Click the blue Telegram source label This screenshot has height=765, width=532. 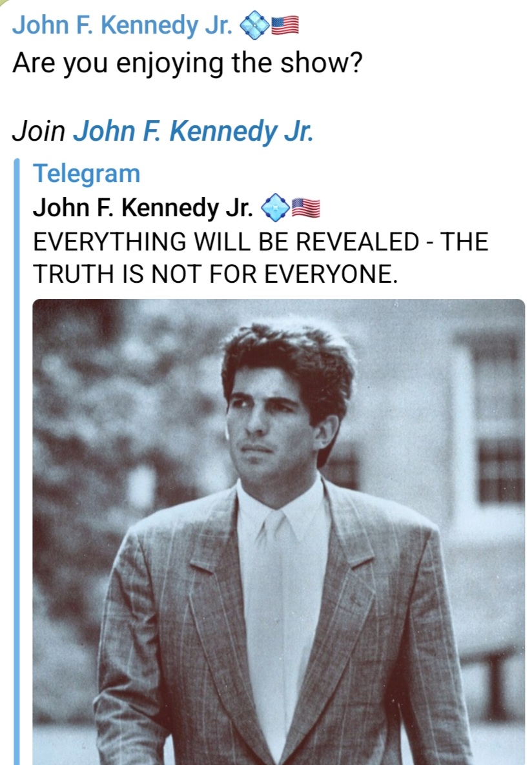click(x=86, y=173)
